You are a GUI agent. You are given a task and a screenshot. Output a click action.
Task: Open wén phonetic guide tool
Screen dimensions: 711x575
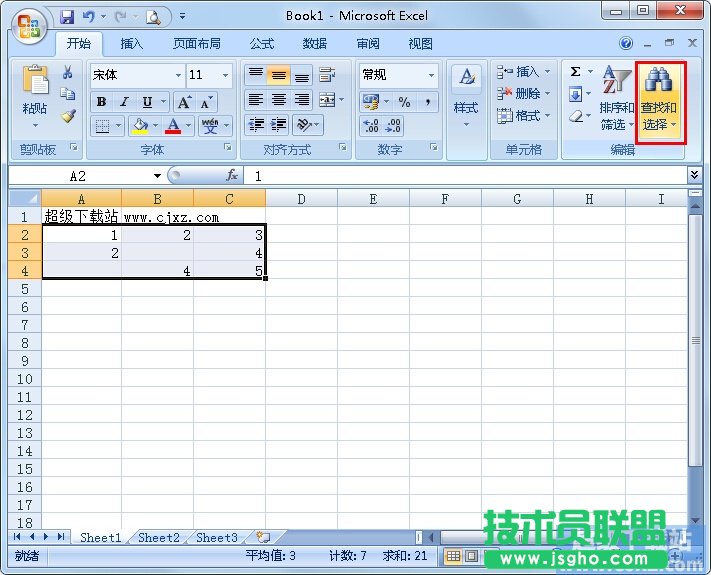click(210, 125)
